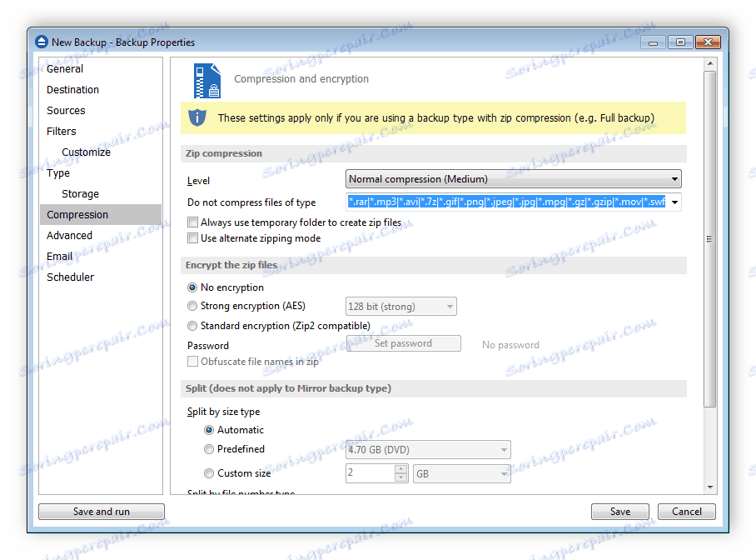Click the Set password button

pyautogui.click(x=404, y=343)
